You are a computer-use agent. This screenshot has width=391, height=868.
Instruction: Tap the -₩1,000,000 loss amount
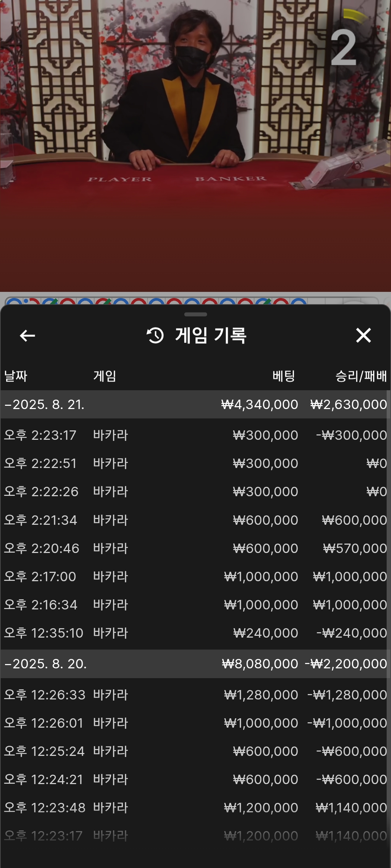pyautogui.click(x=347, y=723)
